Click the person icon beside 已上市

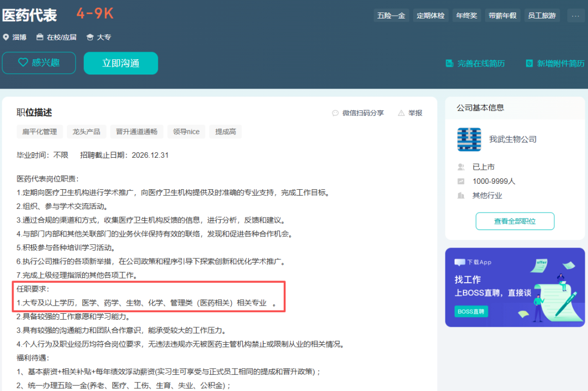pyautogui.click(x=461, y=167)
